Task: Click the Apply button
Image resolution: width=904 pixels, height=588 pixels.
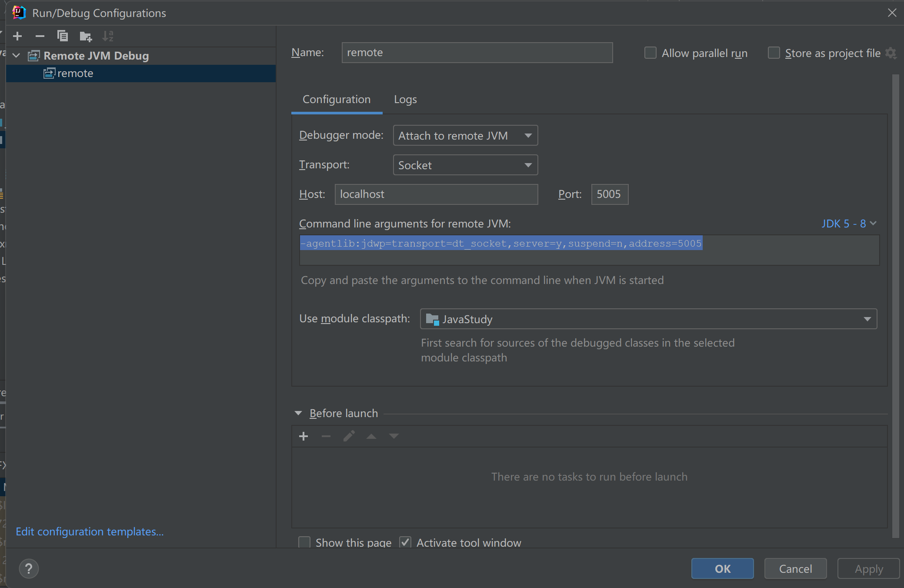Action: tap(869, 569)
